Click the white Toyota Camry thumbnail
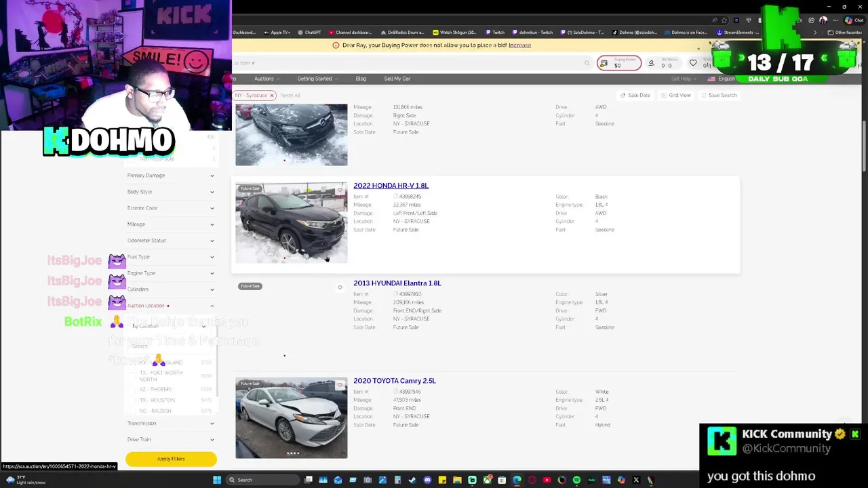 292,418
